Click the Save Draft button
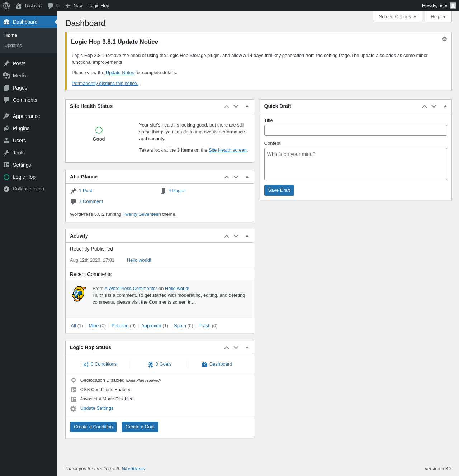 tap(279, 190)
